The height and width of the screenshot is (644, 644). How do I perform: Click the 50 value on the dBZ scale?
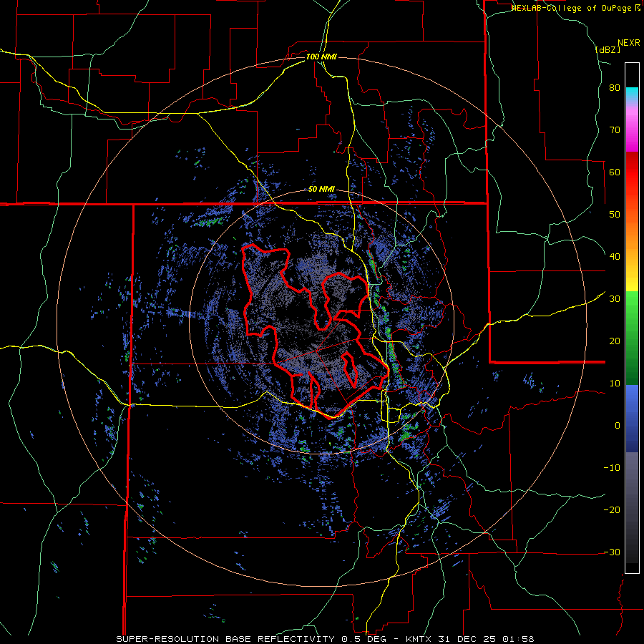tap(615, 215)
